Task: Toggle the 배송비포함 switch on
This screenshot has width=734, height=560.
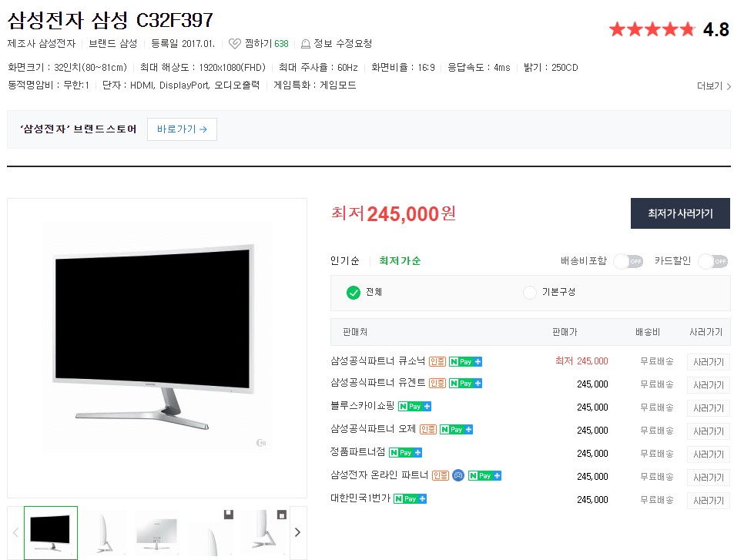Action: pyautogui.click(x=628, y=261)
